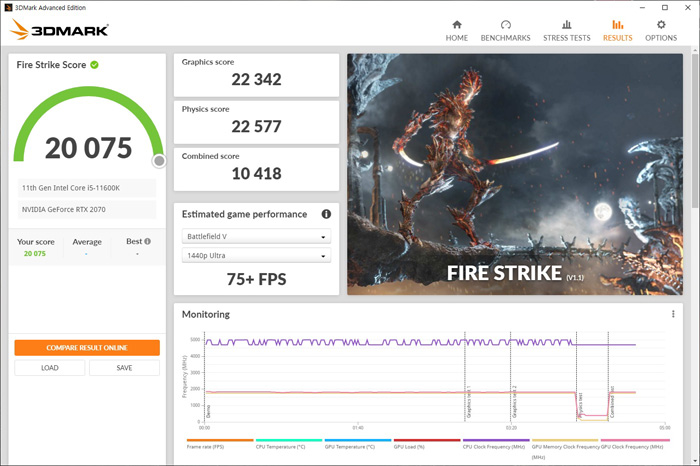Click the LOAD button

point(50,368)
